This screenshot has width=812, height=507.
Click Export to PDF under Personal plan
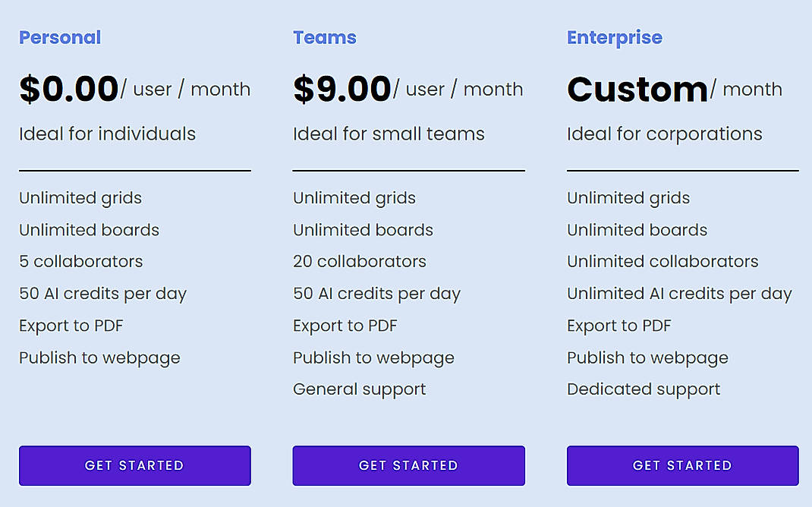(x=71, y=326)
